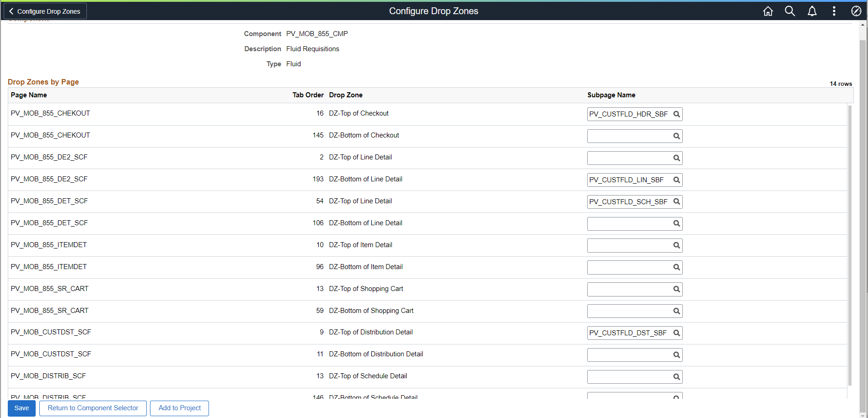
Task: Save the drop zone configuration
Action: click(21, 408)
